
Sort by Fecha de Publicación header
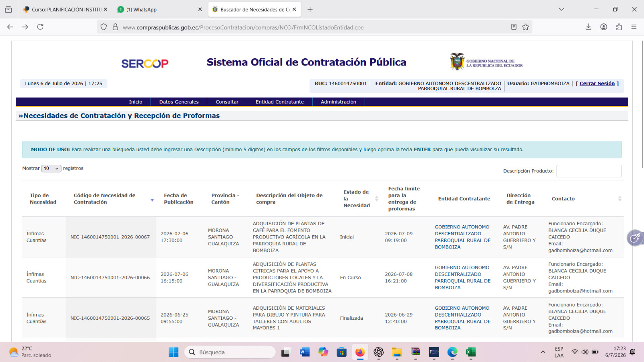pyautogui.click(x=179, y=199)
